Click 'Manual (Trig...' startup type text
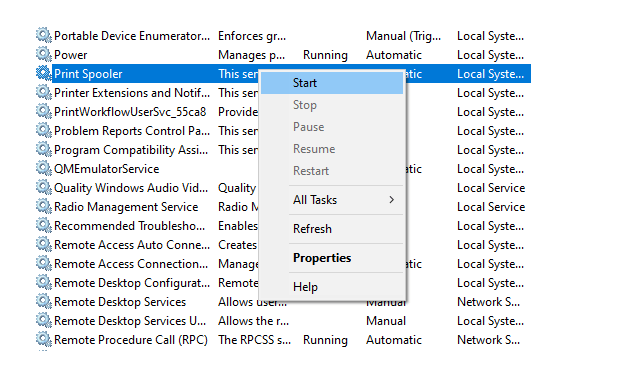 click(x=404, y=36)
